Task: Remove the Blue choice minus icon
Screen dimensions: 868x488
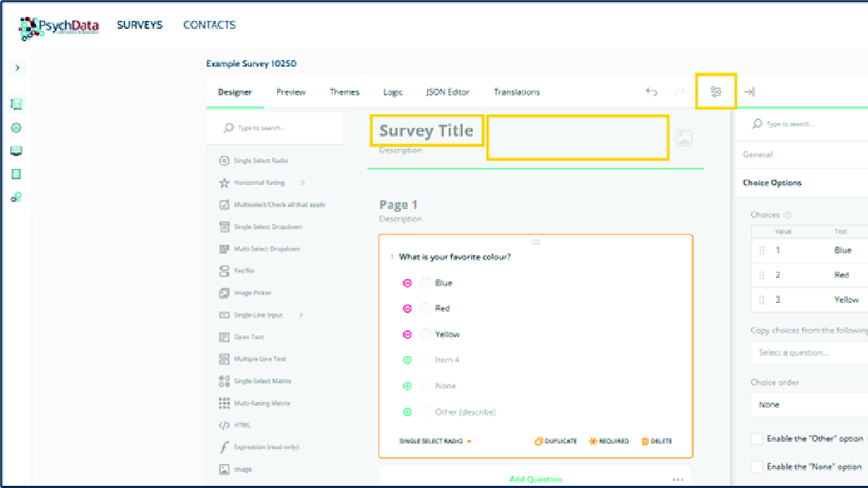Action: coord(407,283)
